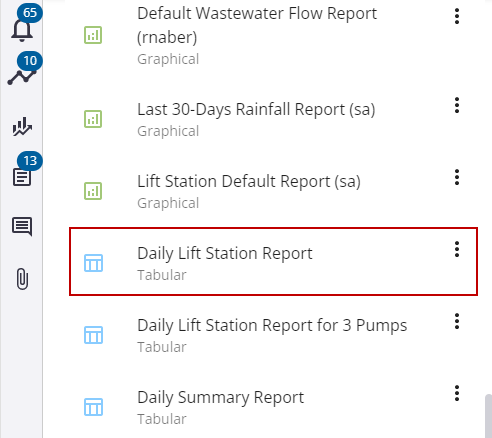
Task: Open three-dot menu for Daily Summary Report
Action: coord(457,393)
